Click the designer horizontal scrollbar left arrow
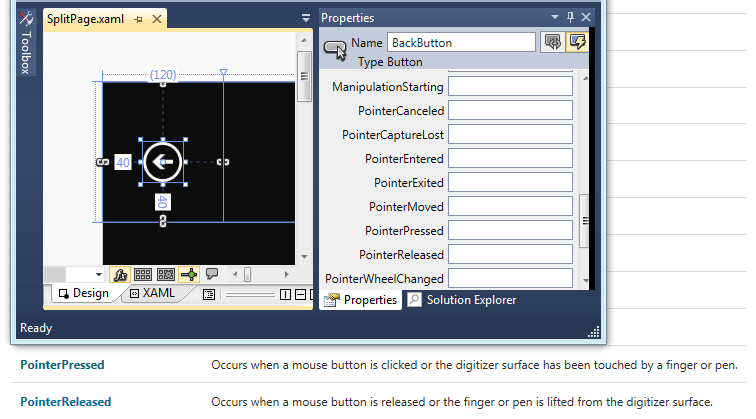The height and width of the screenshot is (419, 756). (x=235, y=274)
